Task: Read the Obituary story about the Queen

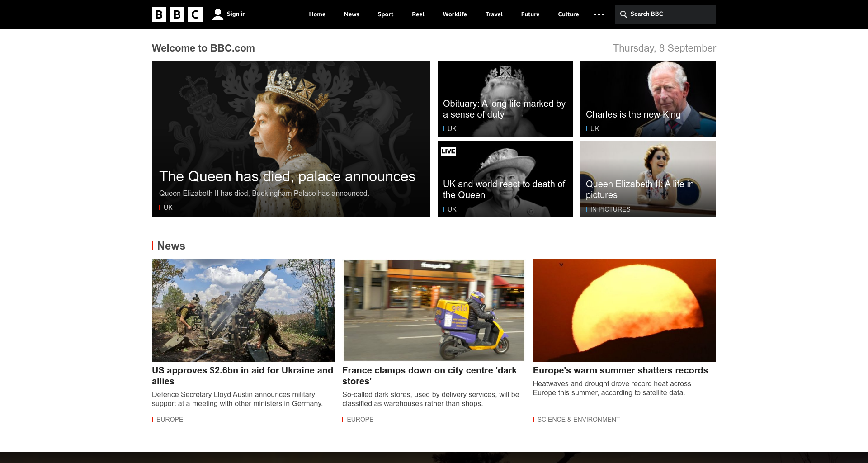Action: (504, 109)
